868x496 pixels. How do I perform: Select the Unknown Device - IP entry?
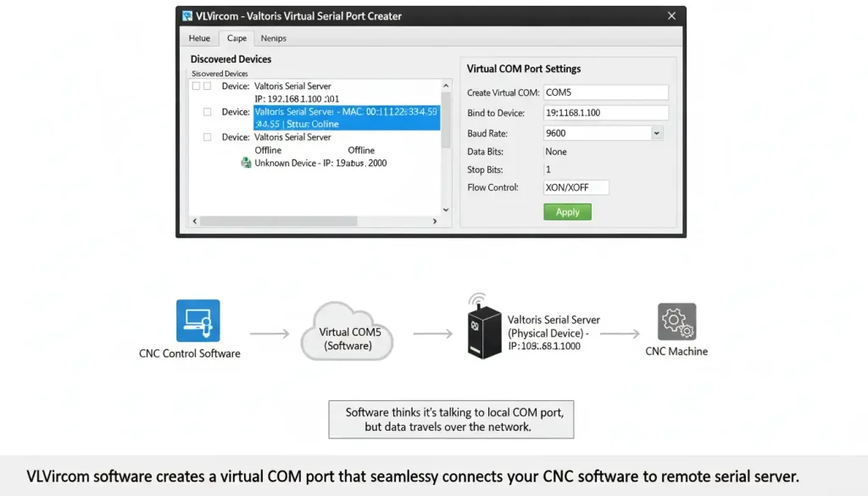coord(320,163)
